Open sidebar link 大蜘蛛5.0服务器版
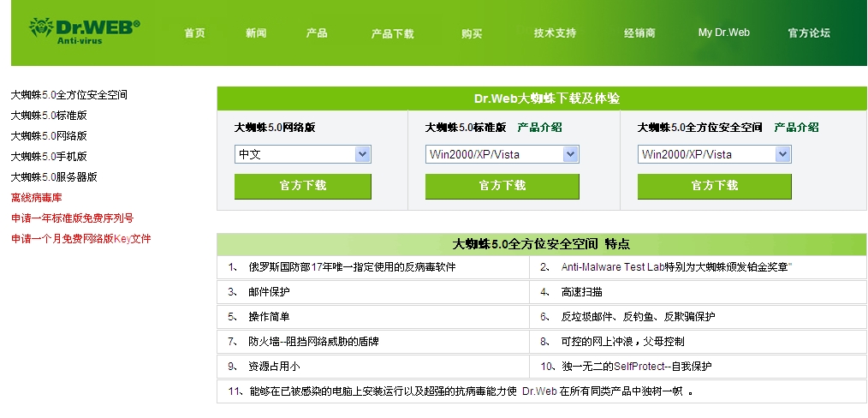Screen dimensions: 868x418 (54, 176)
